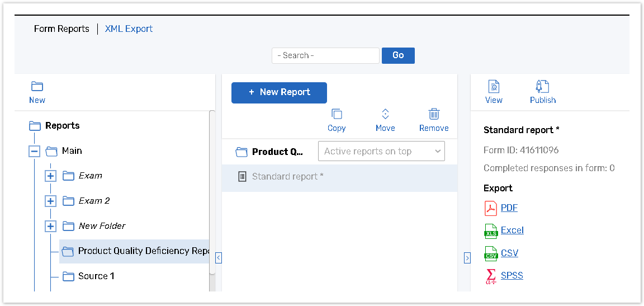This screenshot has height=306, width=644.
Task: Click the New folder icon
Action: coord(37,87)
